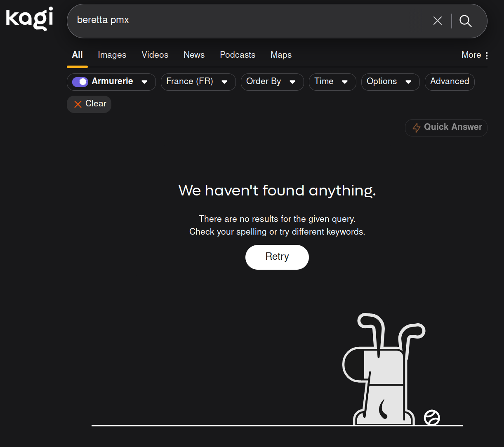This screenshot has width=504, height=447.
Task: Click the Retry button
Action: click(x=277, y=257)
